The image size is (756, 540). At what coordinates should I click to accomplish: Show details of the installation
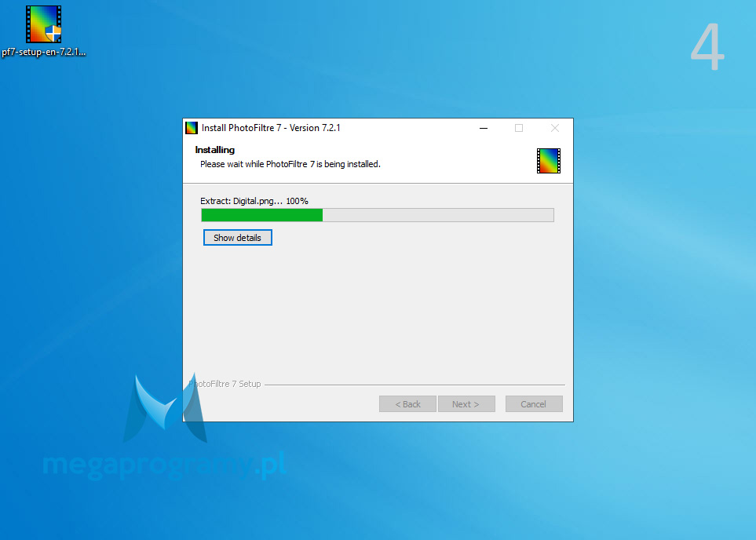(x=237, y=238)
